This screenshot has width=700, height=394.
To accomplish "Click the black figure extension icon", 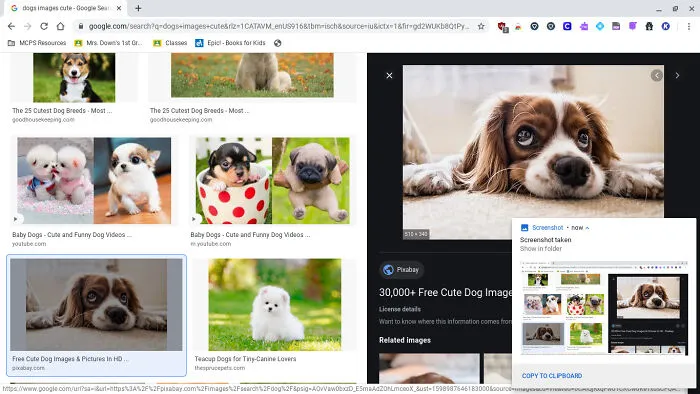I will pos(649,26).
